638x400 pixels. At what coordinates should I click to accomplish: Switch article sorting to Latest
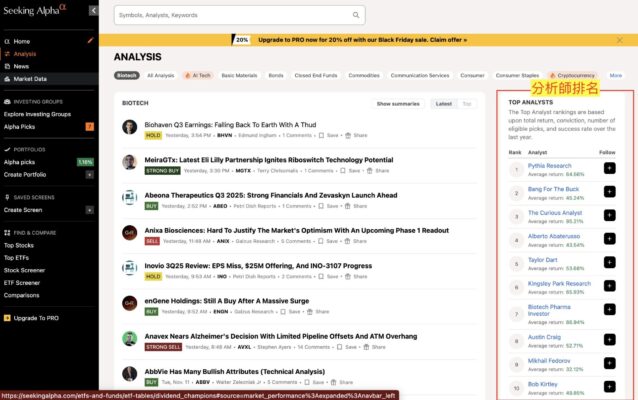pyautogui.click(x=444, y=103)
